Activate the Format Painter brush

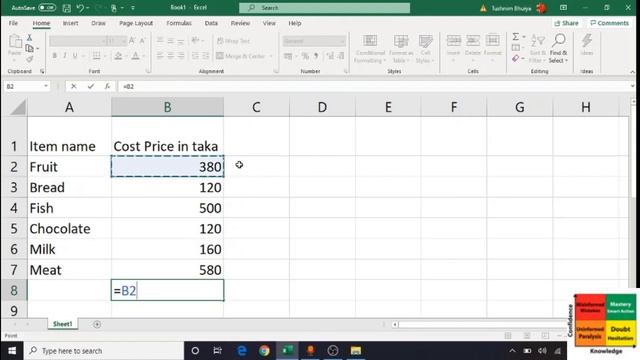[29, 60]
